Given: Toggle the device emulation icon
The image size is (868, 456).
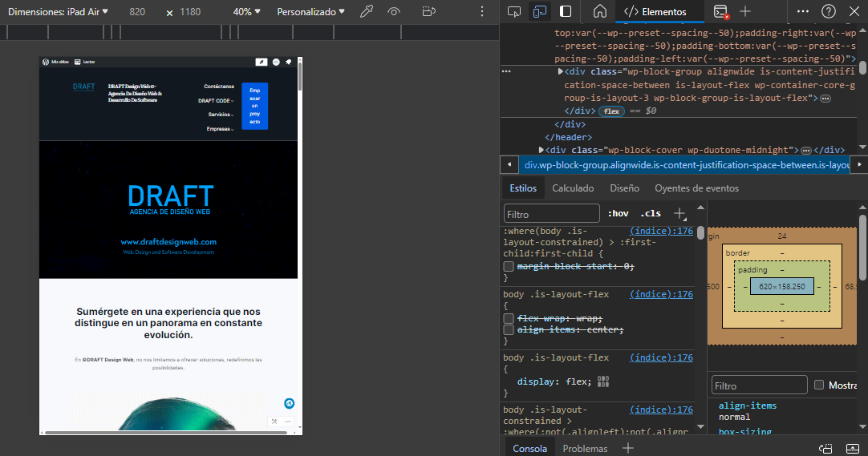Looking at the screenshot, I should (x=540, y=11).
